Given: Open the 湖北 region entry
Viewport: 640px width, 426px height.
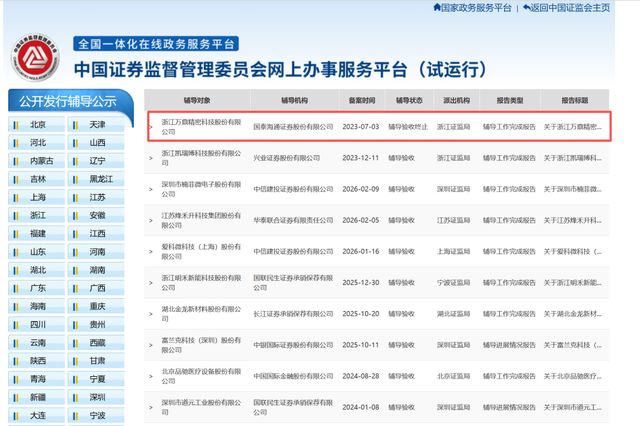Looking at the screenshot, I should coord(36,270).
